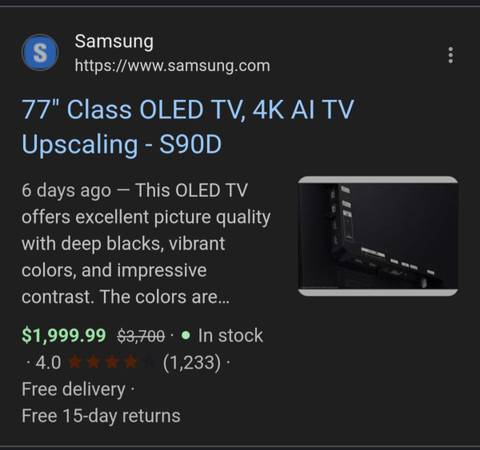Click the crossed-out $3,700 original price
The image size is (480, 450).
141,336
